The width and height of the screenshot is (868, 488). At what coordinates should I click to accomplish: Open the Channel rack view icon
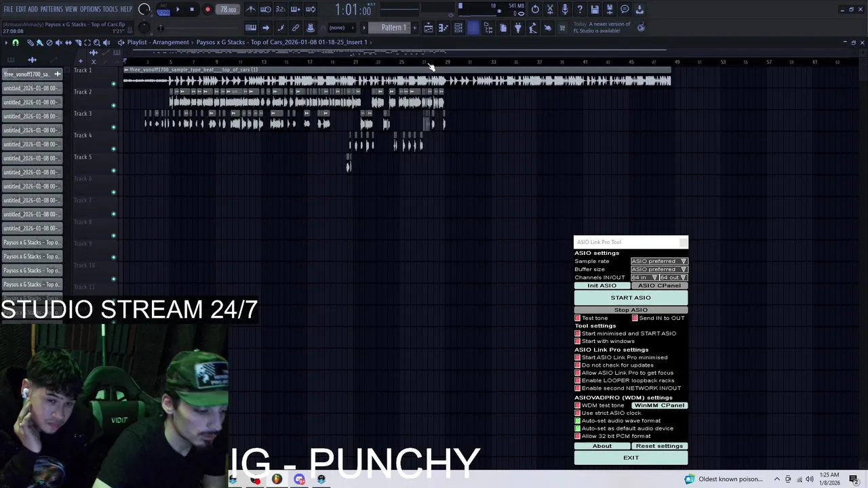[x=458, y=28]
